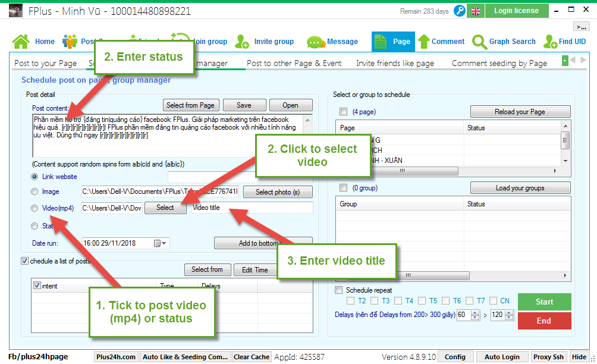Click the Save button
Image resolution: width=597 pixels, height=364 pixels.
coord(244,105)
